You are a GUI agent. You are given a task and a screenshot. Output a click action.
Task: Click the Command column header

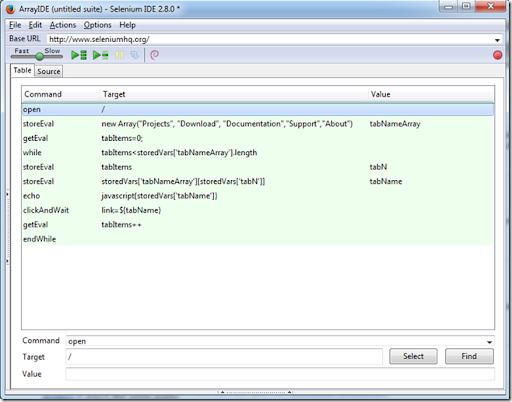coord(61,94)
